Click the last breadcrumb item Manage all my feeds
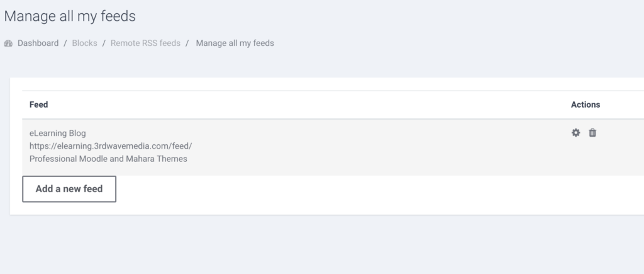Screen dimensions: 644x274 pos(235,43)
